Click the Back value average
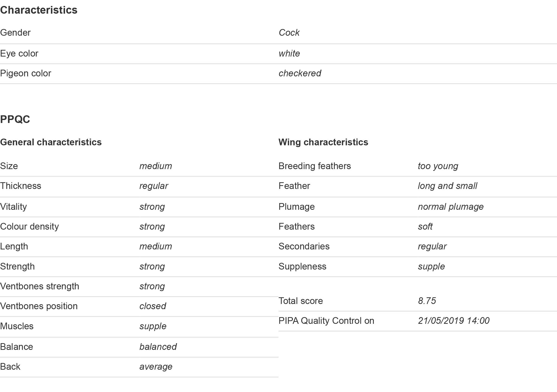Screen dimensions: 557x392 pyautogui.click(x=156, y=366)
